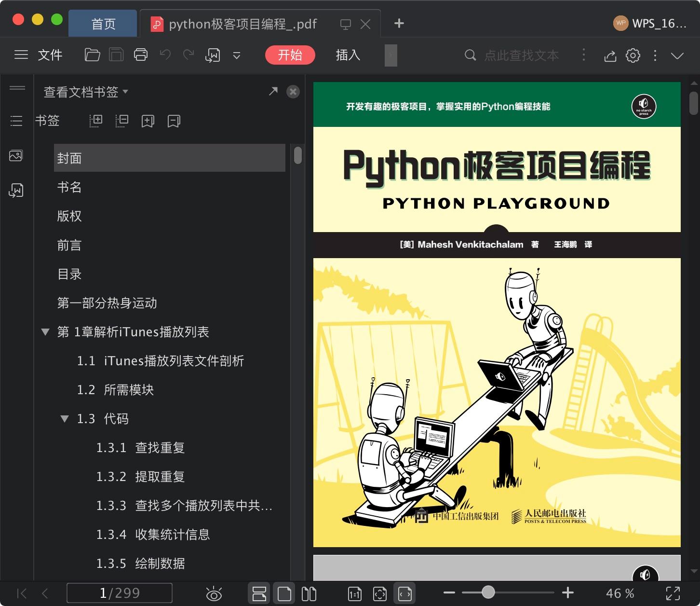Go to first page button

point(22,593)
